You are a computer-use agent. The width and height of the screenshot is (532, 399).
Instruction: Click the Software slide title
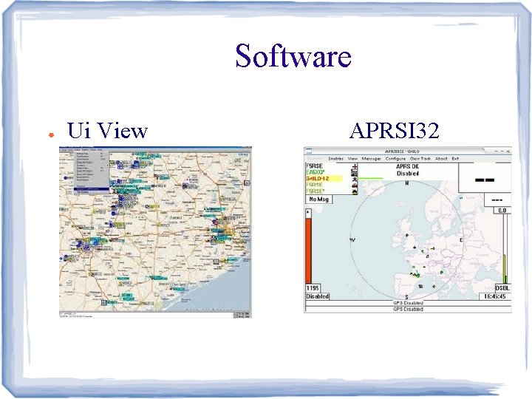(x=293, y=55)
